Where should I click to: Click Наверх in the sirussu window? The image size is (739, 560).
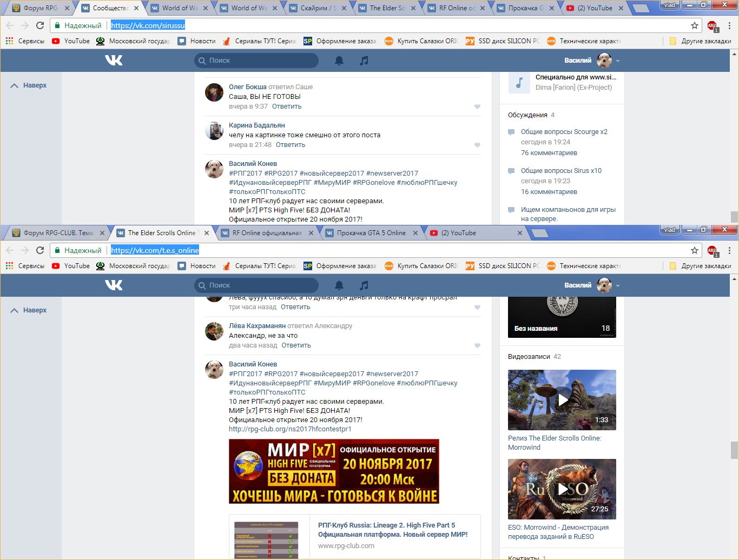click(29, 85)
